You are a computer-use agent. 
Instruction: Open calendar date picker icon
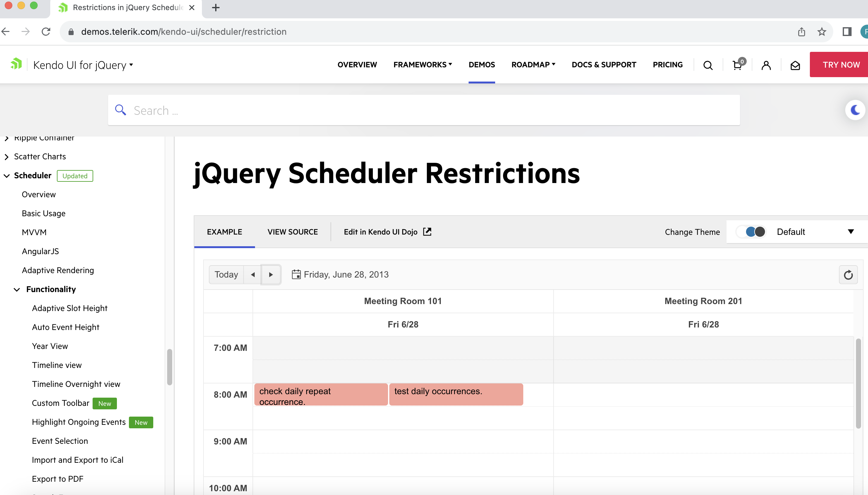pyautogui.click(x=296, y=274)
